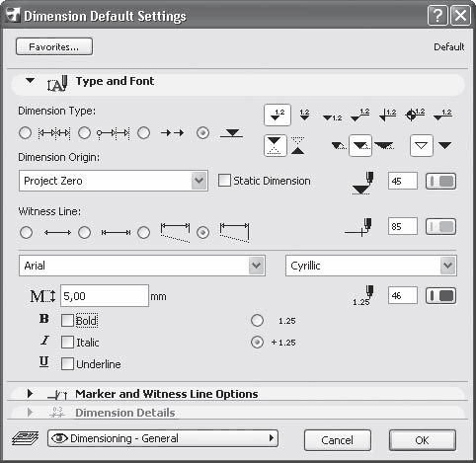Viewport: 476px width, 463px height.
Task: Select the small half-filled marker size icon
Action: [x=339, y=145]
